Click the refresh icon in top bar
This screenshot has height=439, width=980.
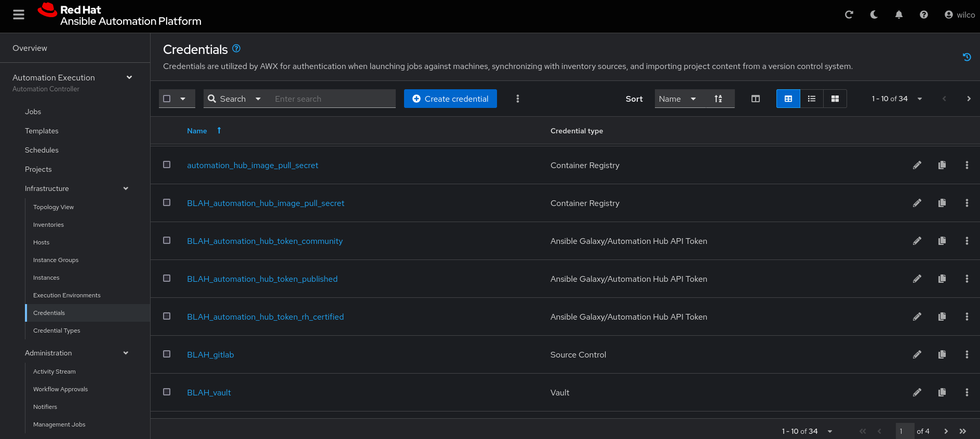coord(849,15)
